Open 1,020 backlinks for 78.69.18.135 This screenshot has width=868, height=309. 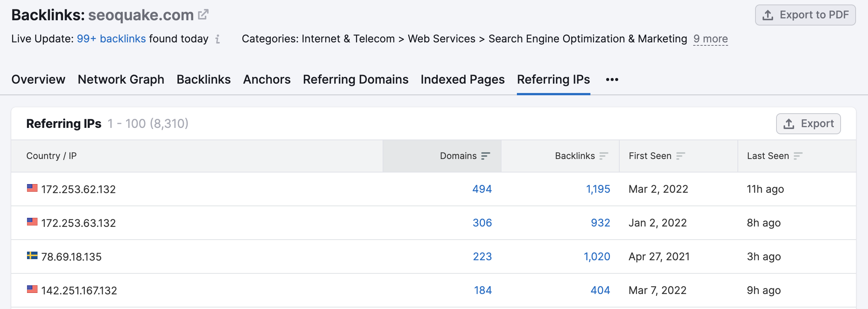(597, 256)
